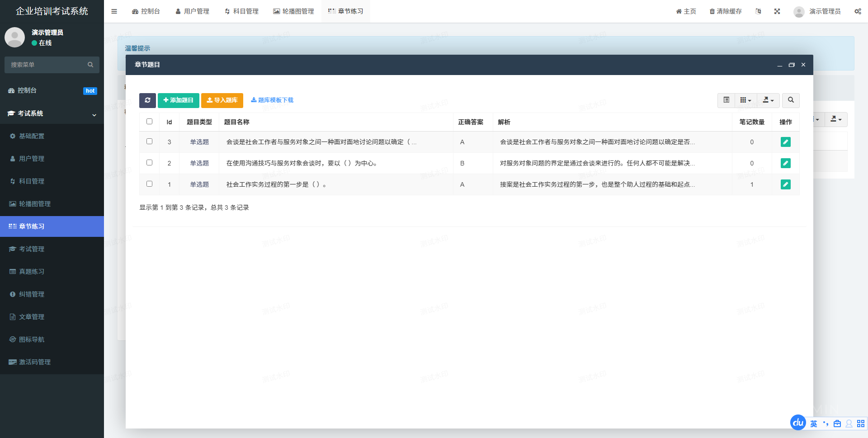Viewport: 868px width, 438px height.
Task: Select the checkbox for question Id 2
Action: (150, 163)
